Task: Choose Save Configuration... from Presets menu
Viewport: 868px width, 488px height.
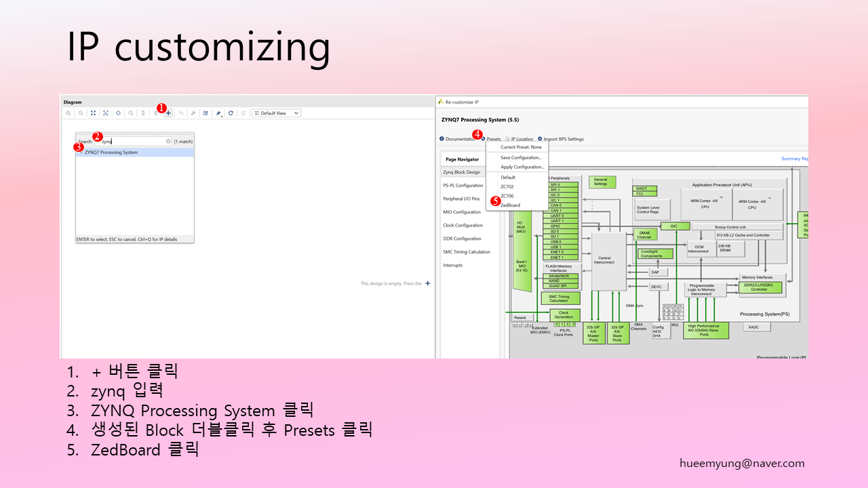Action: [521, 158]
